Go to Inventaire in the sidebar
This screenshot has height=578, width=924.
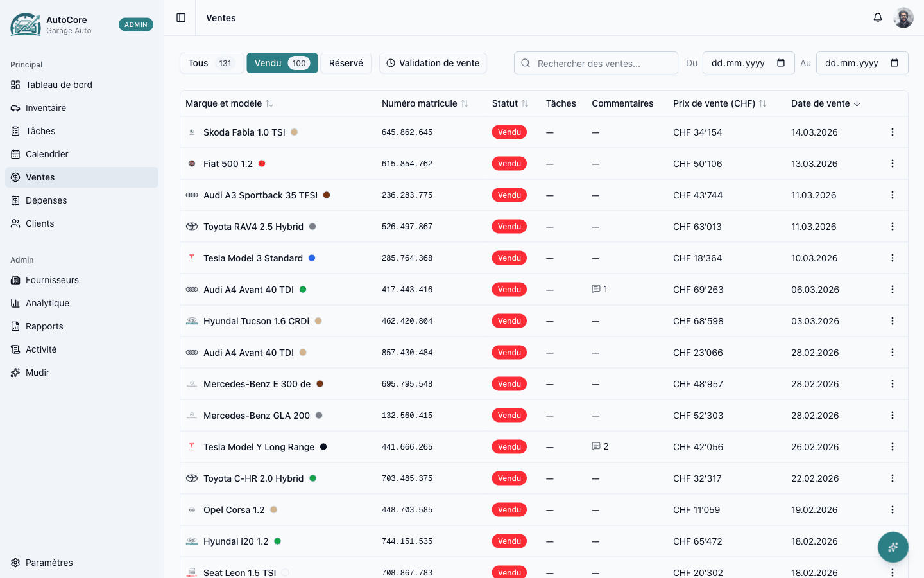46,108
